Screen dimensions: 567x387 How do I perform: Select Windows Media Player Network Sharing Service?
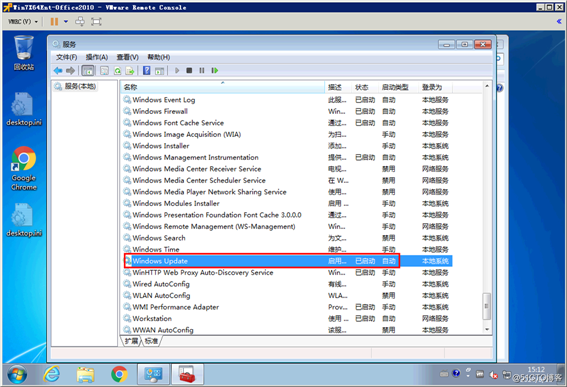(287, 192)
